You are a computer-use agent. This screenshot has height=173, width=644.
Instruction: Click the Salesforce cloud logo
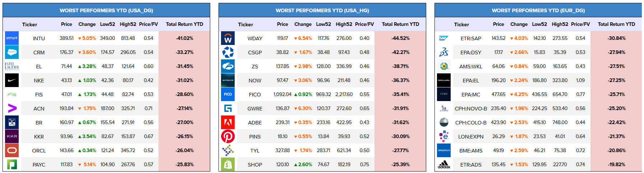[12, 52]
